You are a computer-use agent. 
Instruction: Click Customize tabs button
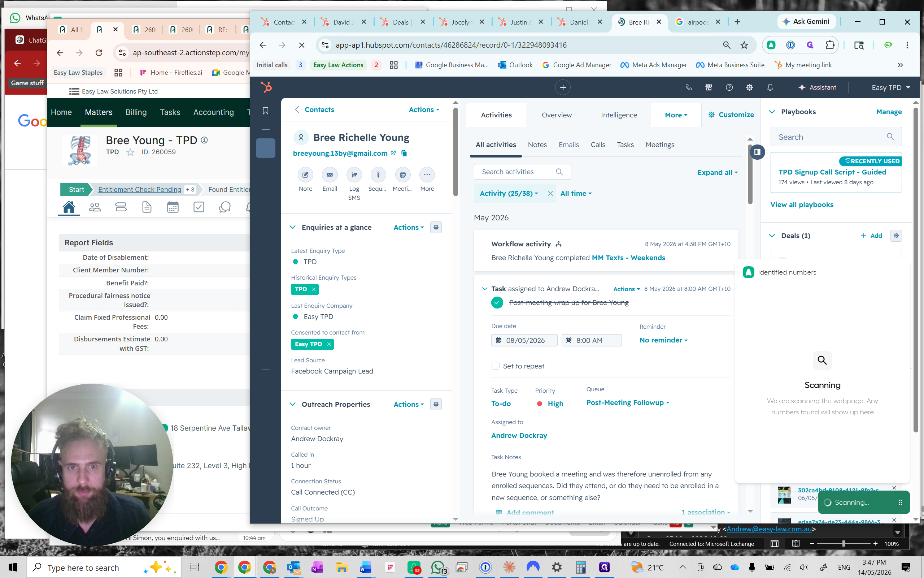(x=731, y=115)
